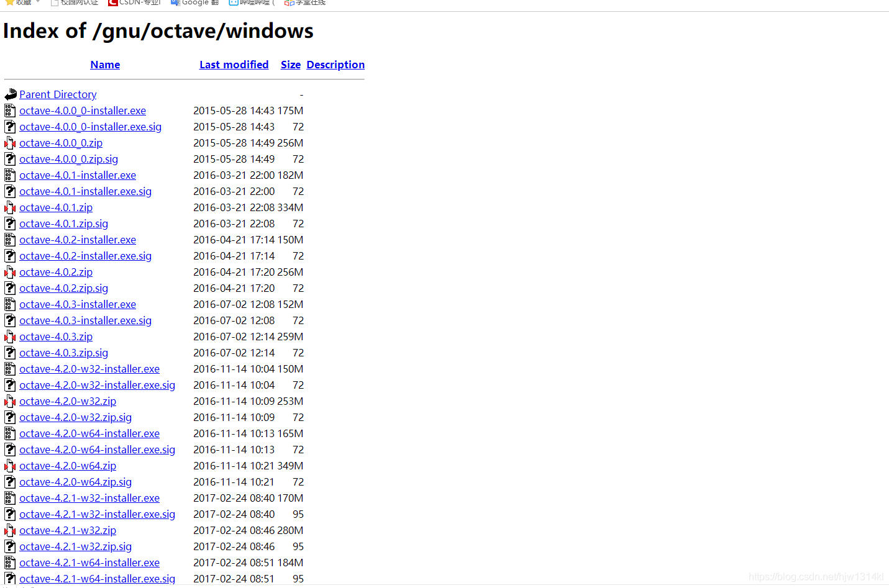889x588 pixels.
Task: Open the octave-4.2.0-w64.zip.sig link
Action: click(x=75, y=482)
